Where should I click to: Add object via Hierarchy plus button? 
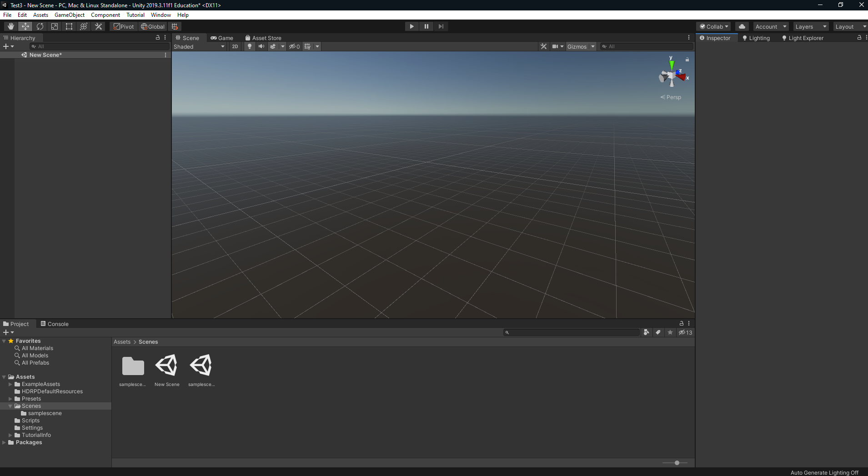[x=9, y=46]
